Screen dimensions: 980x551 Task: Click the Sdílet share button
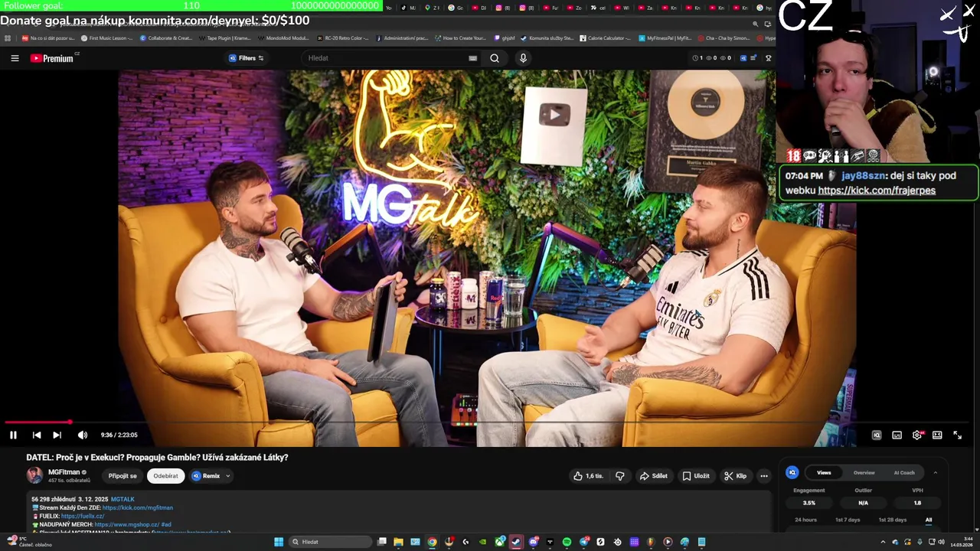653,476
